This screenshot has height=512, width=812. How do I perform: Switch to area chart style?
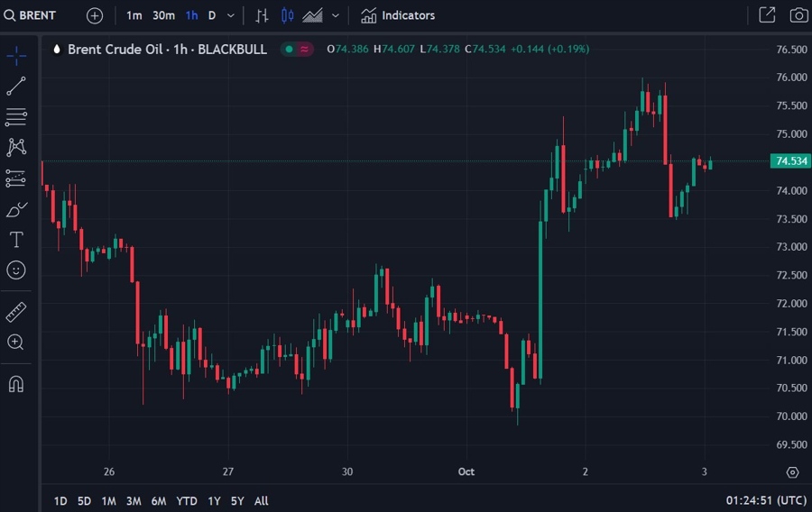[313, 15]
